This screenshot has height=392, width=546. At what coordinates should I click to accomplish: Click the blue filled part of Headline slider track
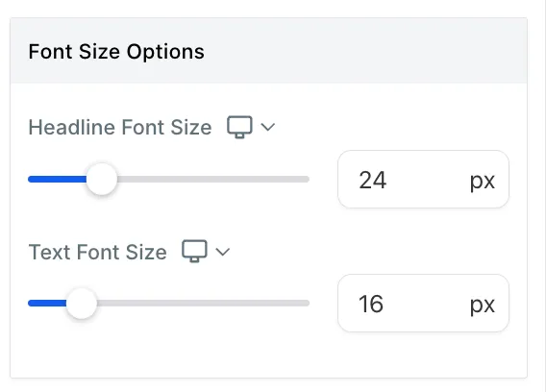tap(58, 179)
